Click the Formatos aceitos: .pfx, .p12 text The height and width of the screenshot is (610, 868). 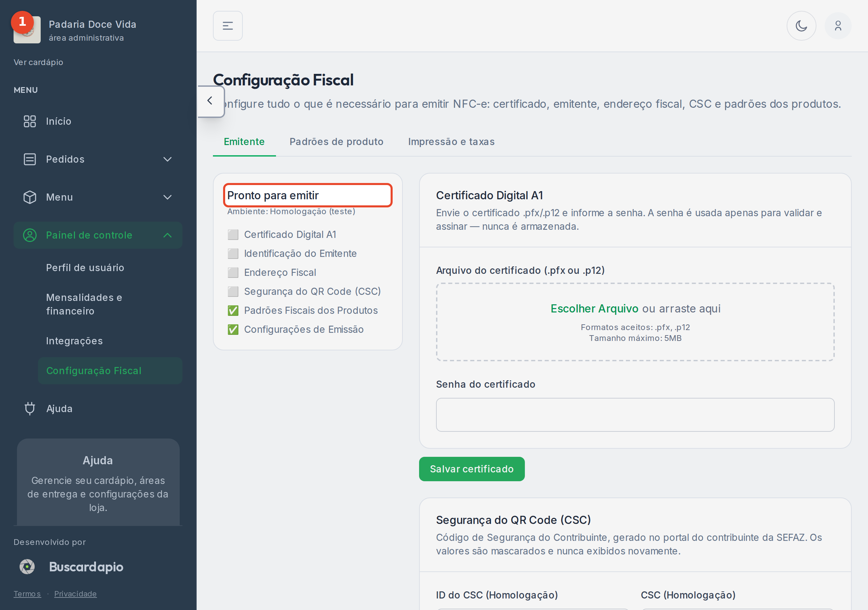[x=635, y=327]
